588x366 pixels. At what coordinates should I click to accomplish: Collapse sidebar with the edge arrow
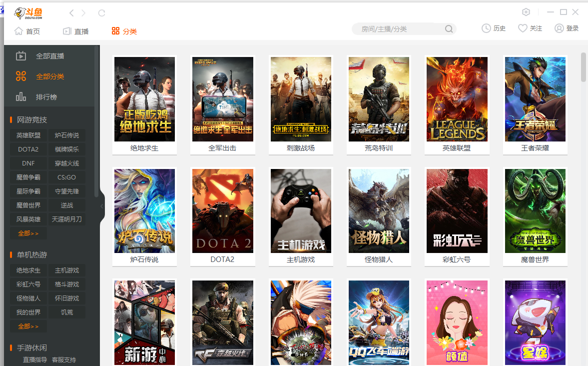102,206
